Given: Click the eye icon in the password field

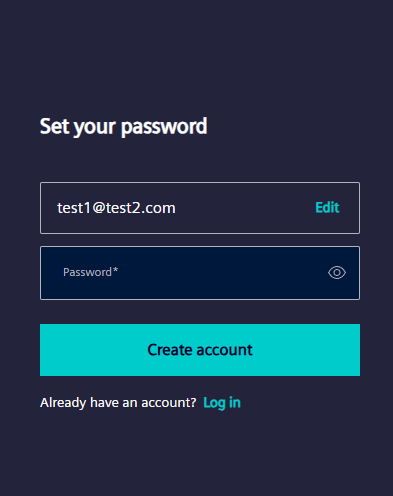Looking at the screenshot, I should pos(337,273).
